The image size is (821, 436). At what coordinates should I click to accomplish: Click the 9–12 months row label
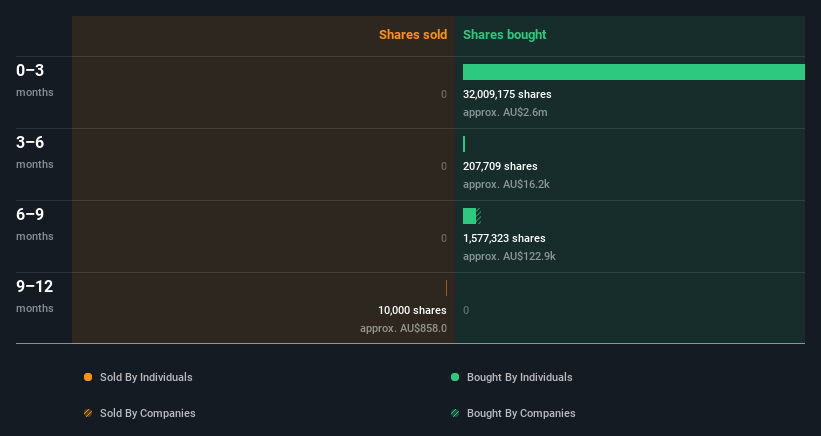click(35, 296)
